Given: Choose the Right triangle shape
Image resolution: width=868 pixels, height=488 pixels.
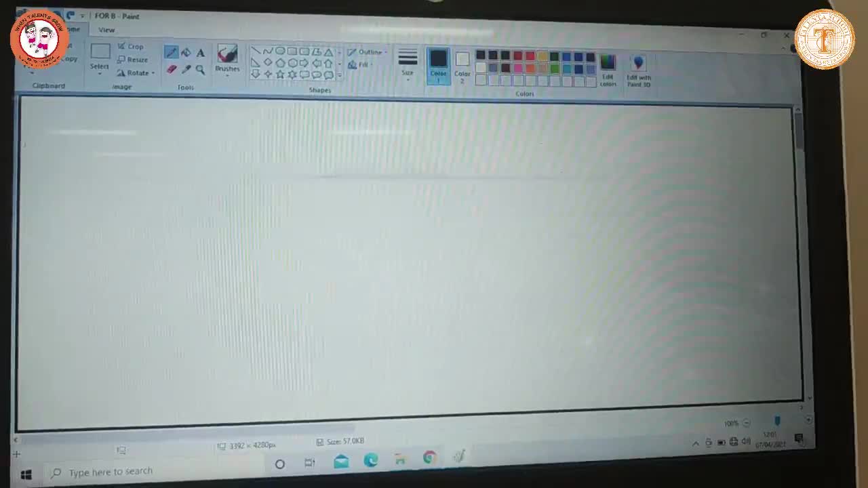Looking at the screenshot, I should pos(256,63).
